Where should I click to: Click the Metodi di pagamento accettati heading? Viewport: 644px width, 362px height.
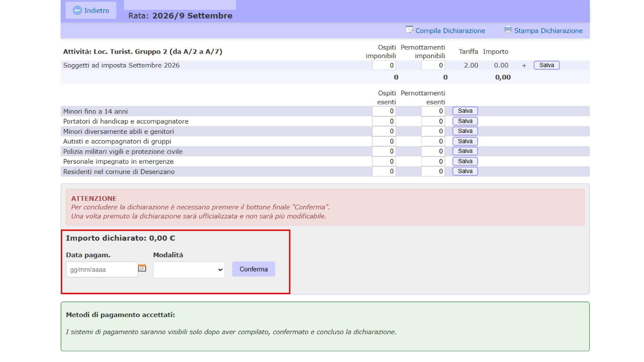[x=120, y=315]
